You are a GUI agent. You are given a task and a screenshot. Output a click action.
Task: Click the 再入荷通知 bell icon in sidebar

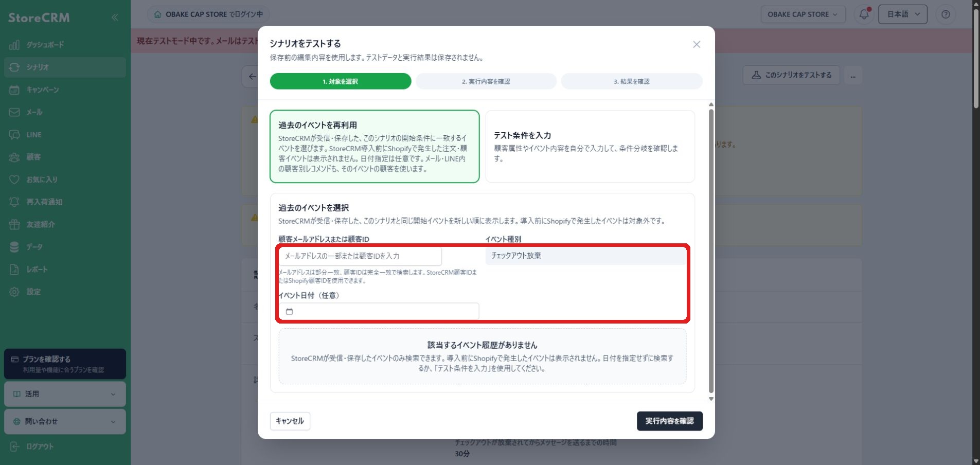tap(14, 202)
